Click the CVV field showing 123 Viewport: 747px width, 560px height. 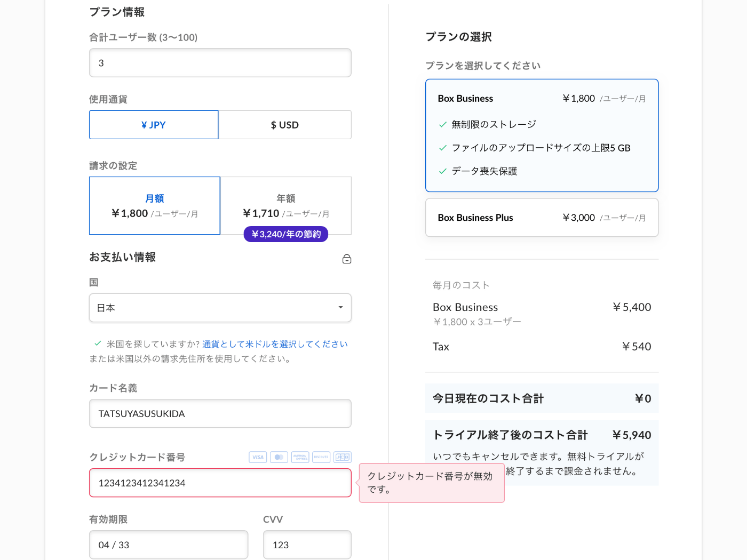pos(307,545)
